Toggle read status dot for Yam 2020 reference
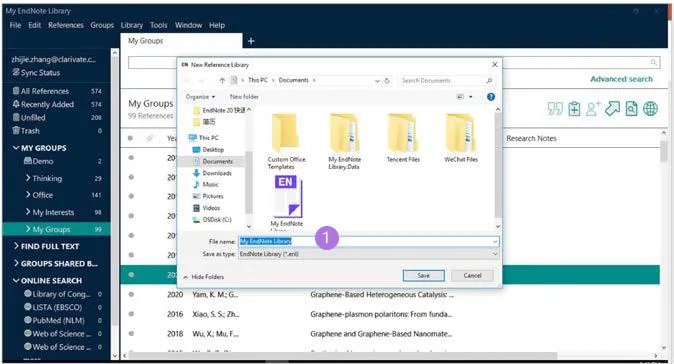This screenshot has height=364, width=674. (x=131, y=294)
